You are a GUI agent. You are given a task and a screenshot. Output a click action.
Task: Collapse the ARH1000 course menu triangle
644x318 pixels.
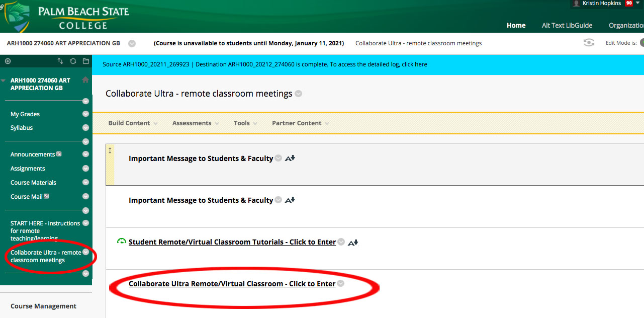coord(4,81)
